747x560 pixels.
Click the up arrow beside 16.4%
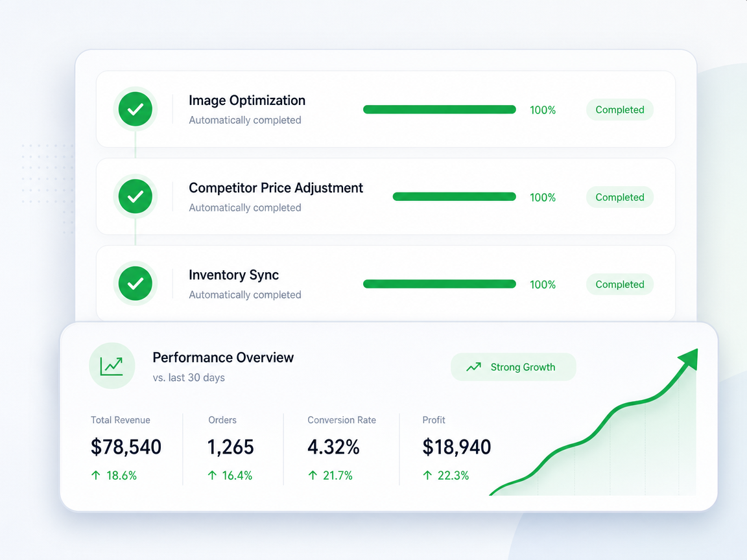click(213, 475)
